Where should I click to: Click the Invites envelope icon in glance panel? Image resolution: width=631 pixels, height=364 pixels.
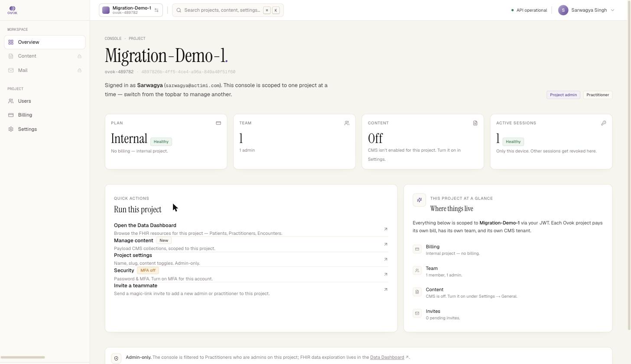[417, 313]
